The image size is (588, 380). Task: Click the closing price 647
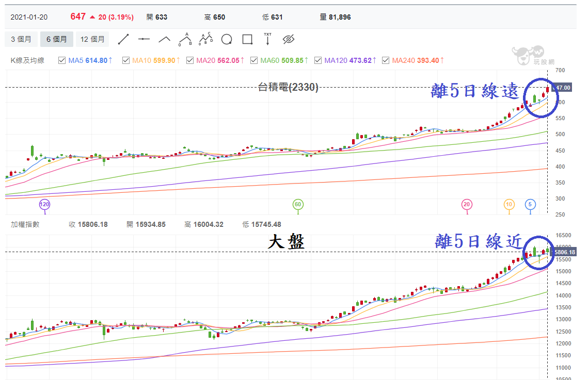[78, 16]
